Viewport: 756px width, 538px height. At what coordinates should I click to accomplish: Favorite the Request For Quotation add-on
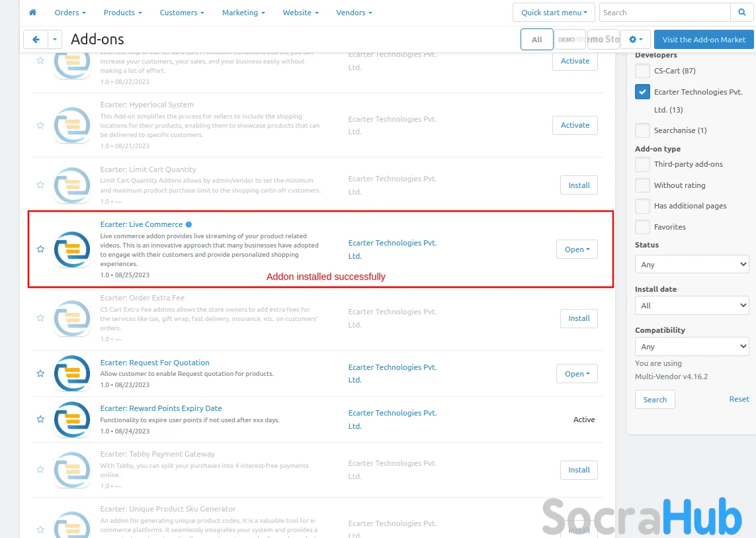point(40,374)
